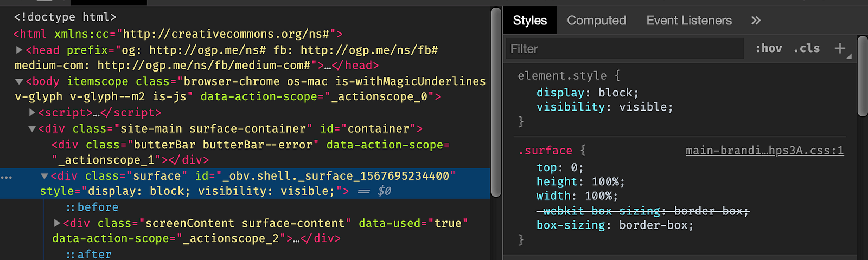This screenshot has height=260, width=868.
Task: Open the Computed tab
Action: point(596,21)
